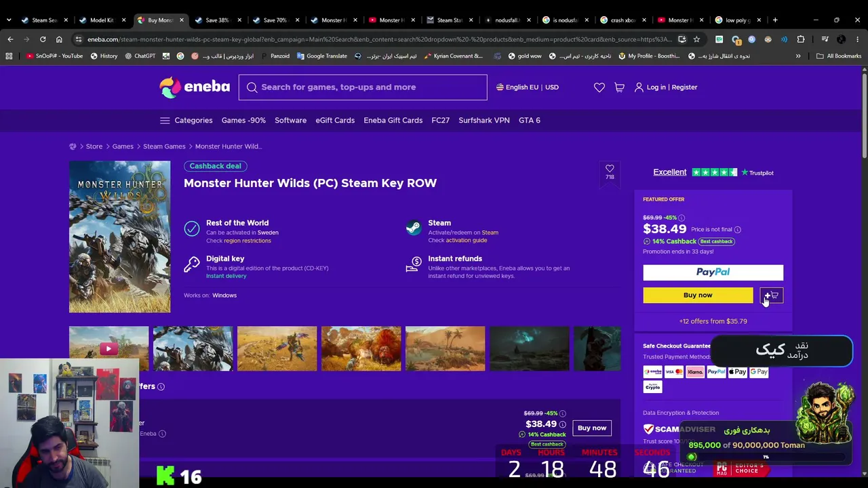Open the Categories menu

[186, 121]
